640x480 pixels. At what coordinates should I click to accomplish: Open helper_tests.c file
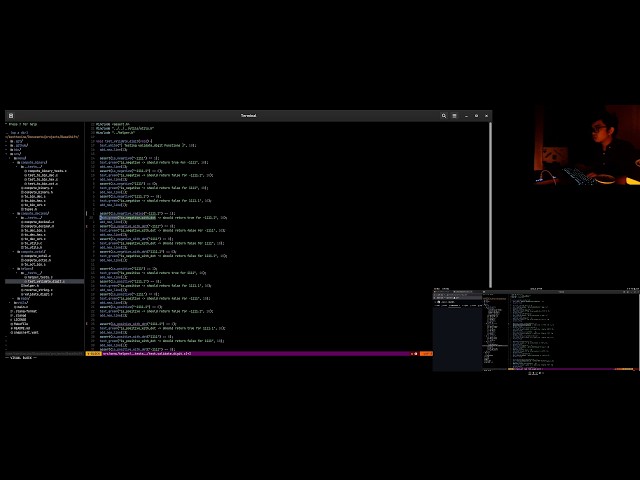click(x=38, y=277)
